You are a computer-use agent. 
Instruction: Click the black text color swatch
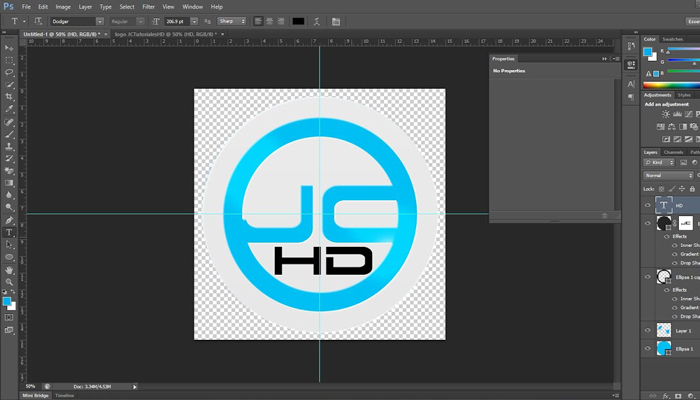coord(297,20)
